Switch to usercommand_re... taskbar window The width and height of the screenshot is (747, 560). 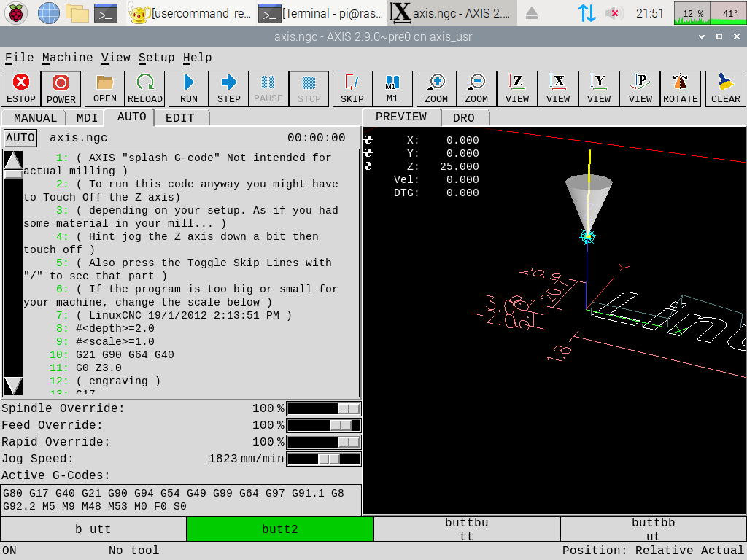pos(190,13)
